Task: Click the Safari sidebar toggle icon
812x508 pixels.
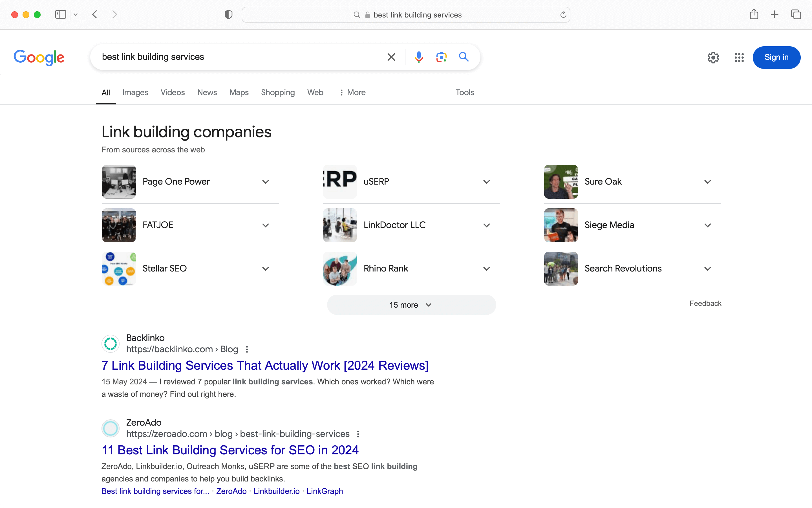Action: (x=60, y=14)
